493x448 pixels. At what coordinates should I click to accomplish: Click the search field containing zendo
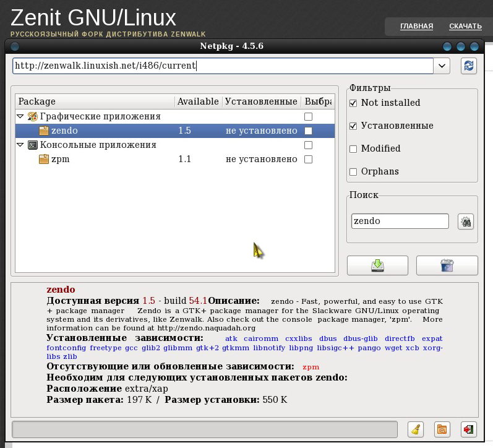click(x=400, y=221)
